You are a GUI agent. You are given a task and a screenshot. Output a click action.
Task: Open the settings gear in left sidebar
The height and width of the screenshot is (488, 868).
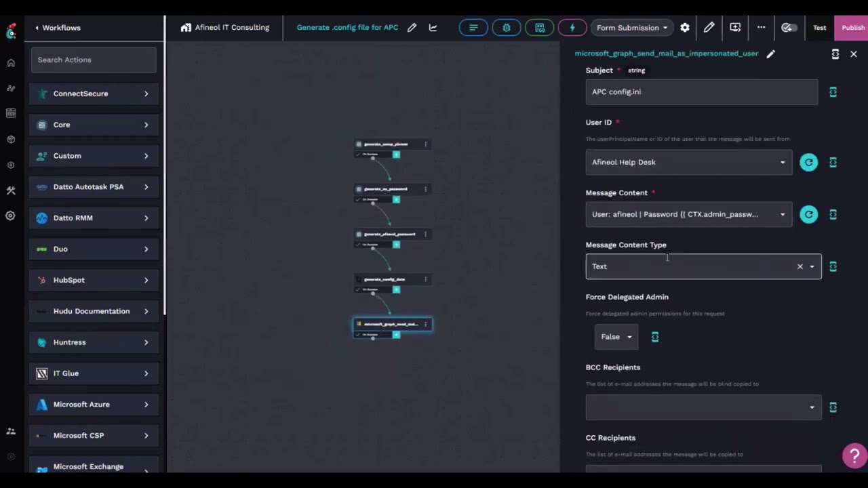pyautogui.click(x=10, y=216)
